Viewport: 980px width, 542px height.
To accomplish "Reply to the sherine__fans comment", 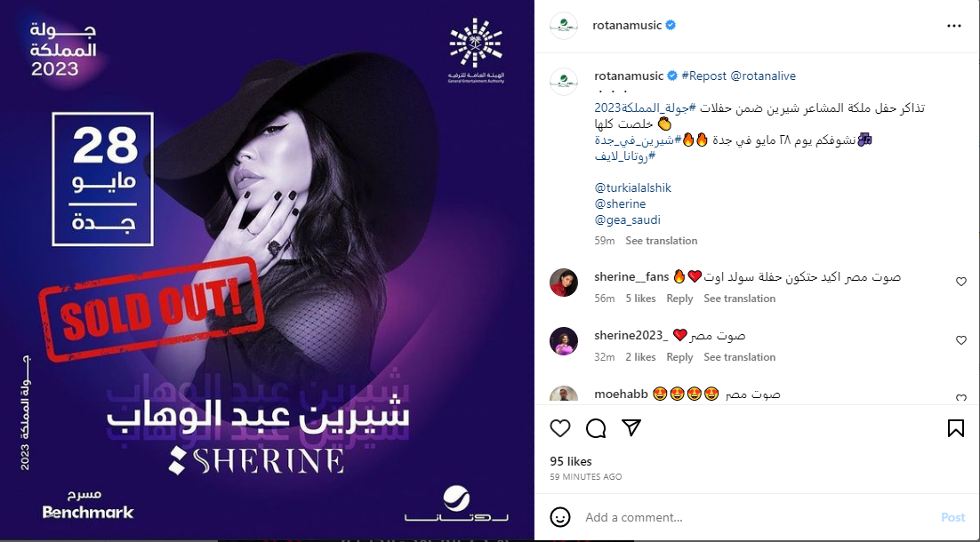I will [x=679, y=299].
